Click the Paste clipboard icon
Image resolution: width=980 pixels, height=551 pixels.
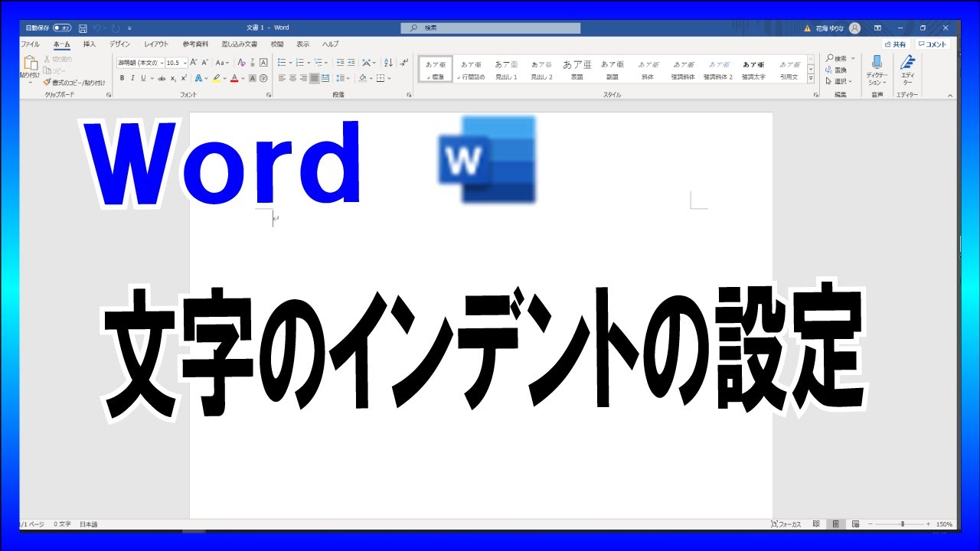[x=30, y=64]
